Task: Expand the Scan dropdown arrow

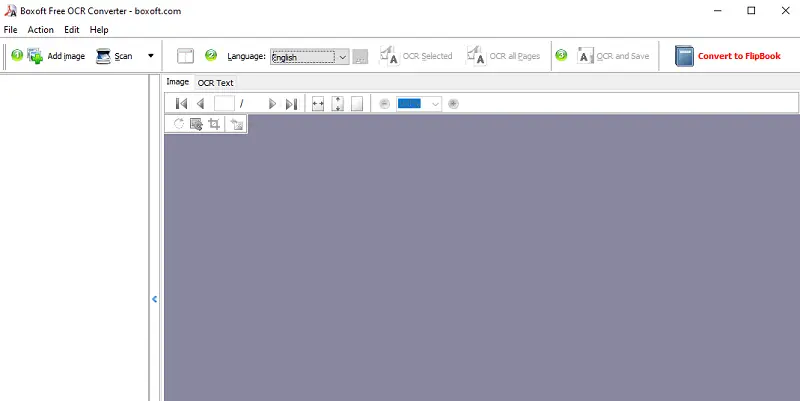Action: pos(151,56)
